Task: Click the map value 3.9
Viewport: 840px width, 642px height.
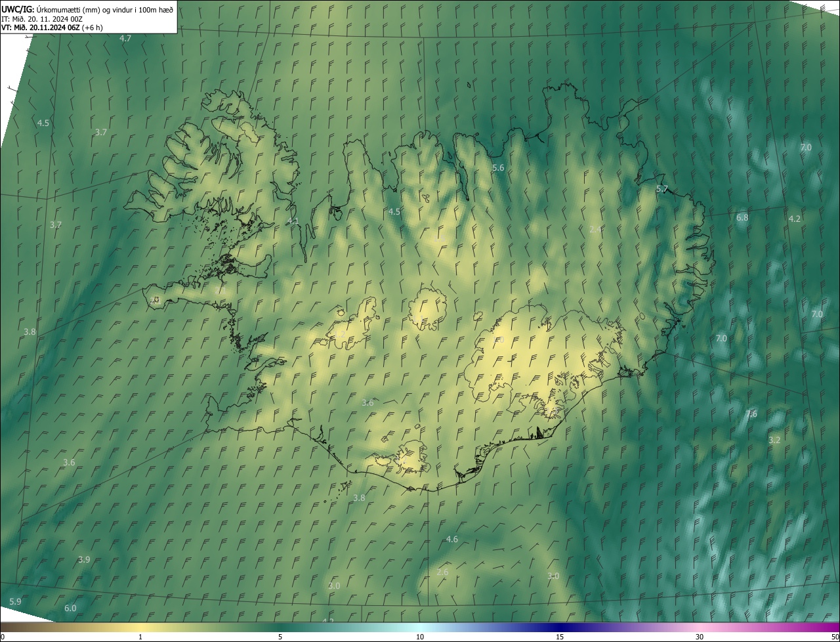Action: (x=84, y=560)
